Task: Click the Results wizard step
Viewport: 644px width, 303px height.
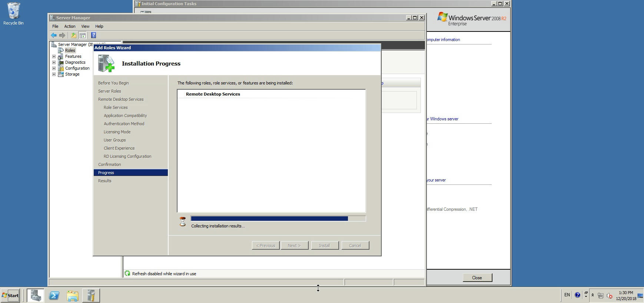Action: (x=104, y=181)
